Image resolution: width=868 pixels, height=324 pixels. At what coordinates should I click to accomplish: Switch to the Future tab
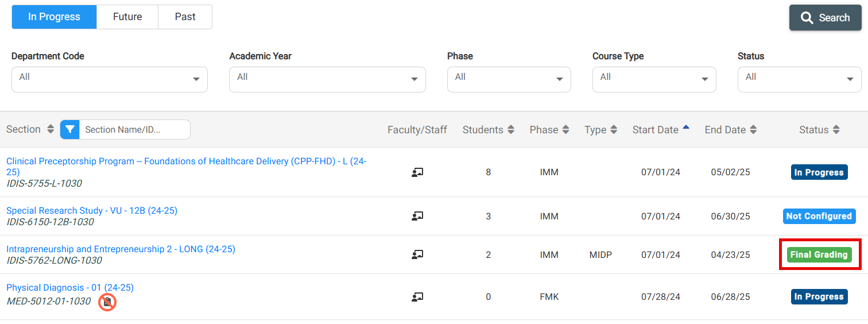coord(127,17)
